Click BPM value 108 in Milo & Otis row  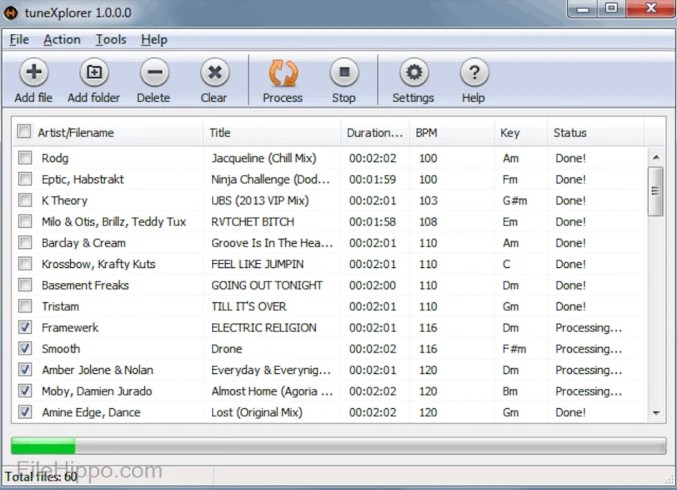tap(428, 221)
